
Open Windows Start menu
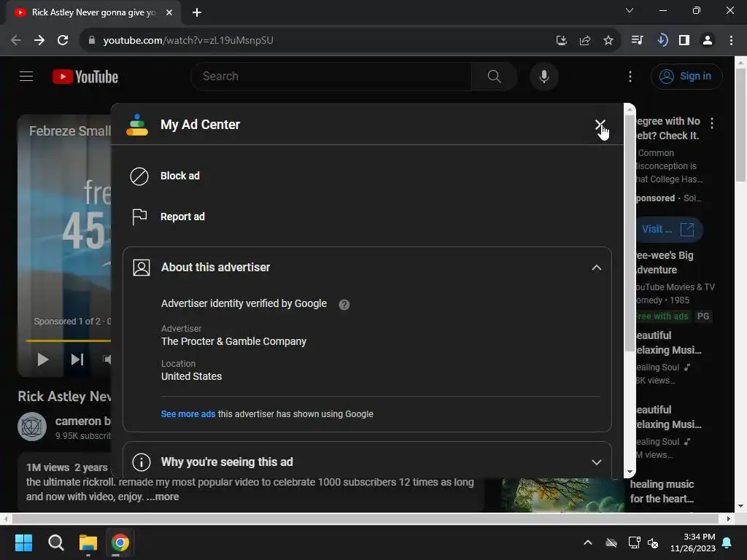(23, 542)
